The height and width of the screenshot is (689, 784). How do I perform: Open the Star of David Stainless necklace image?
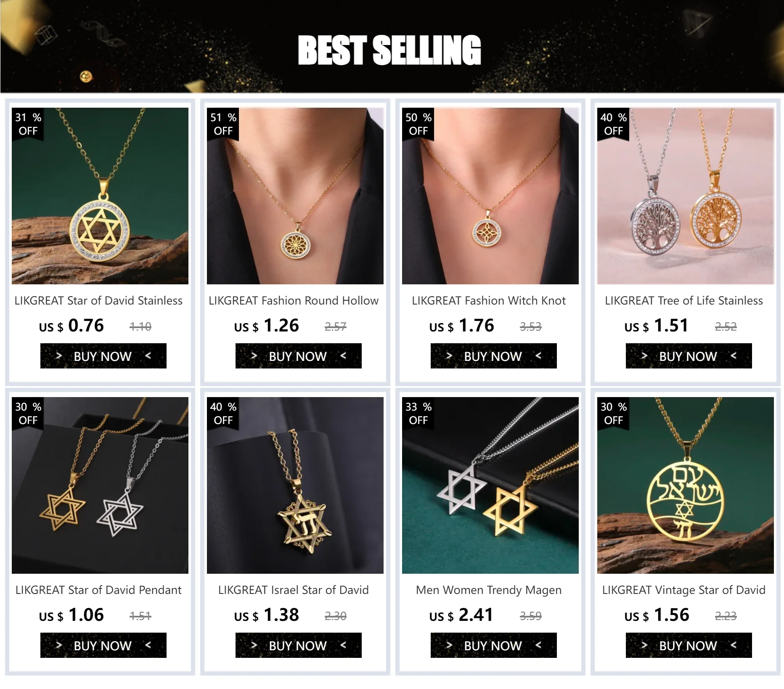(100, 196)
